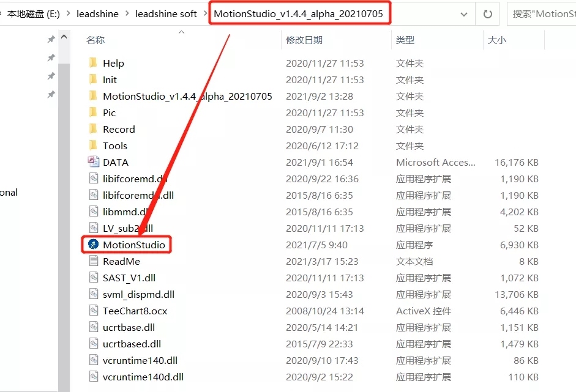The width and height of the screenshot is (576, 392).
Task: Click the 13,706 KB size value
Action: coord(517,294)
